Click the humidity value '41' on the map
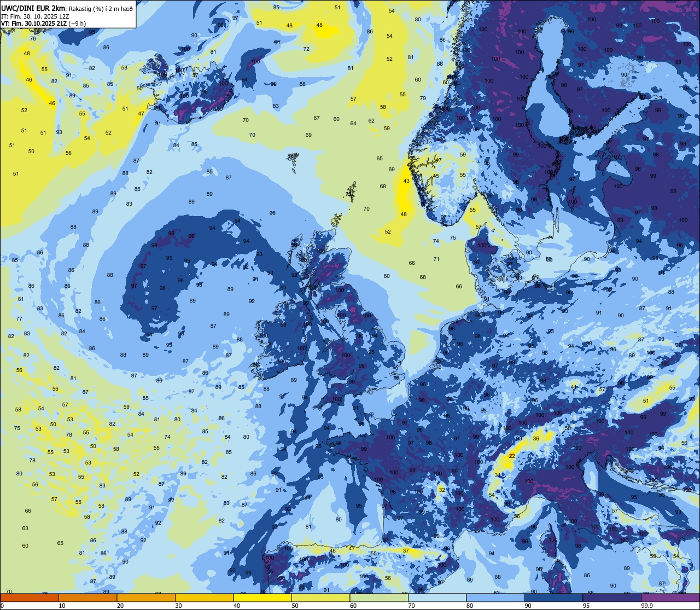 pos(574,387)
